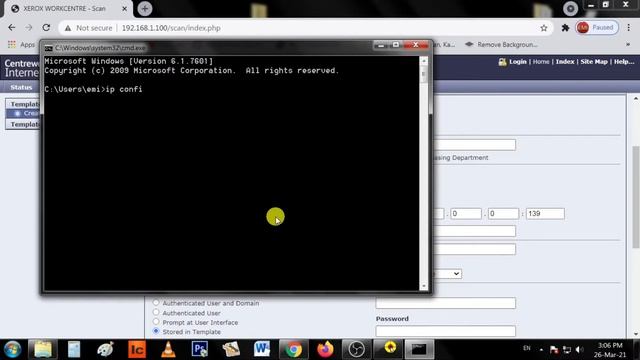Click the Xerox page scrollbar up arrow
This screenshot has height=360, width=640.
[636, 99]
